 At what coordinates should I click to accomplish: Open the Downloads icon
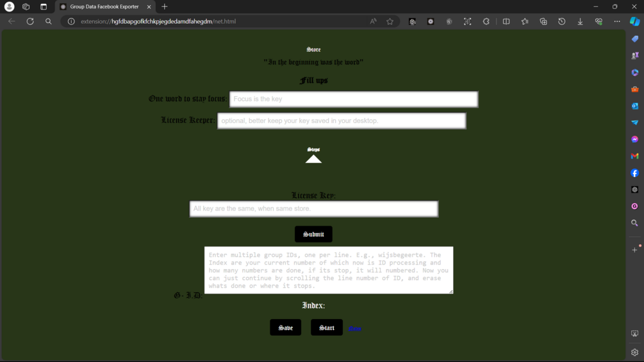coord(580,21)
